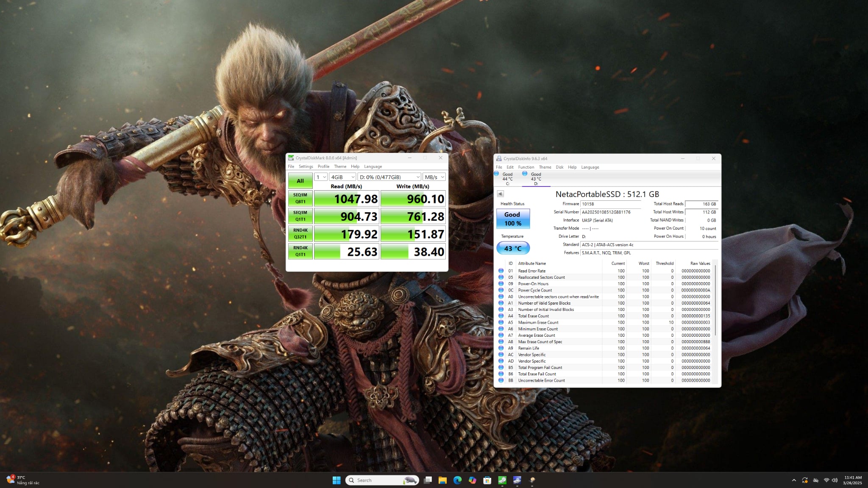The height and width of the screenshot is (488, 868).
Task: Click the Threshold column header
Action: click(665, 263)
